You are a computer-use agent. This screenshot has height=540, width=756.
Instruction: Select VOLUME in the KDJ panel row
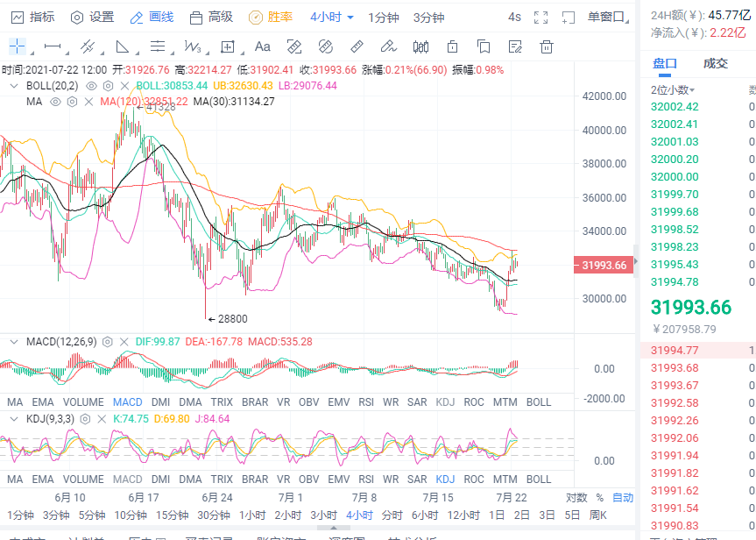click(83, 480)
